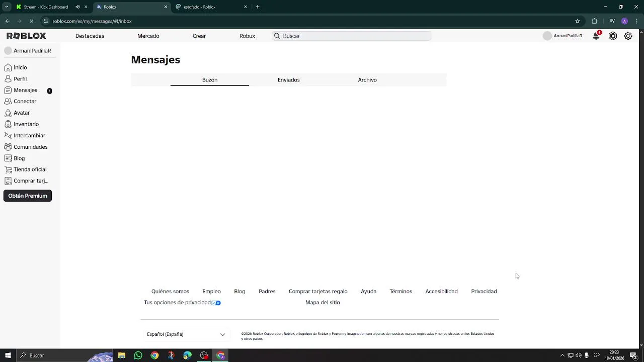Open the Chrome tab search dropdown

click(x=7, y=7)
